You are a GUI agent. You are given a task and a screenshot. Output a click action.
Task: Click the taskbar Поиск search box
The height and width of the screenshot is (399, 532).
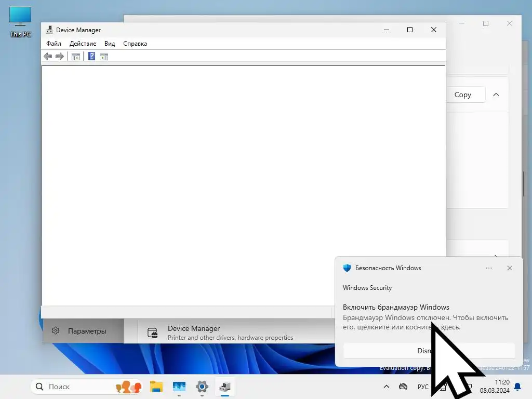[x=87, y=387]
